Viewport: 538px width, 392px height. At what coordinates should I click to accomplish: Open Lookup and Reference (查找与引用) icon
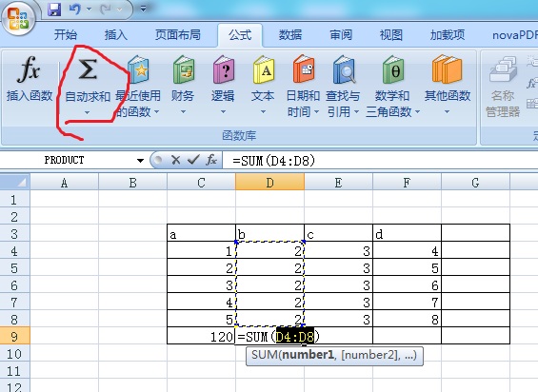pyautogui.click(x=344, y=69)
